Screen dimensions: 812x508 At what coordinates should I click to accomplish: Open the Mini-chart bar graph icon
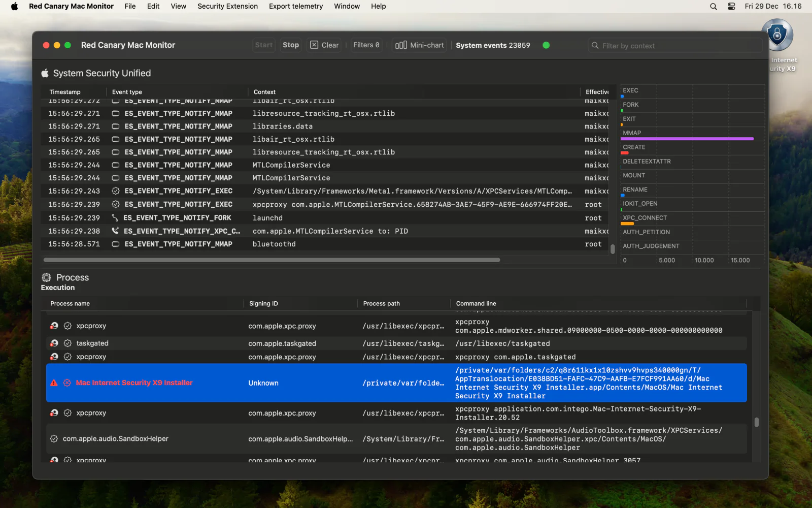pos(401,45)
